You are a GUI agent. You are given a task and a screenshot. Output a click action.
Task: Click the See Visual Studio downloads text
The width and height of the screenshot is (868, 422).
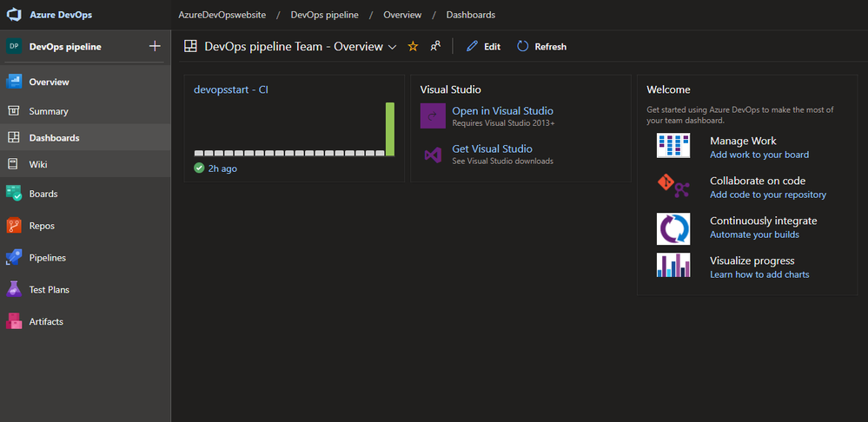click(x=503, y=161)
